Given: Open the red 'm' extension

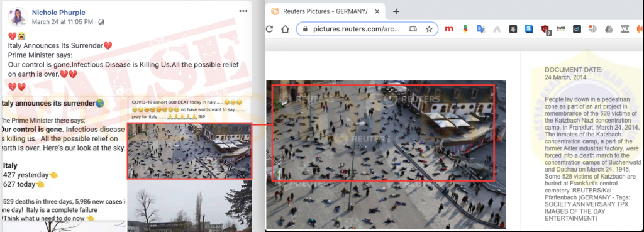Looking at the screenshot, I should tap(449, 29).
